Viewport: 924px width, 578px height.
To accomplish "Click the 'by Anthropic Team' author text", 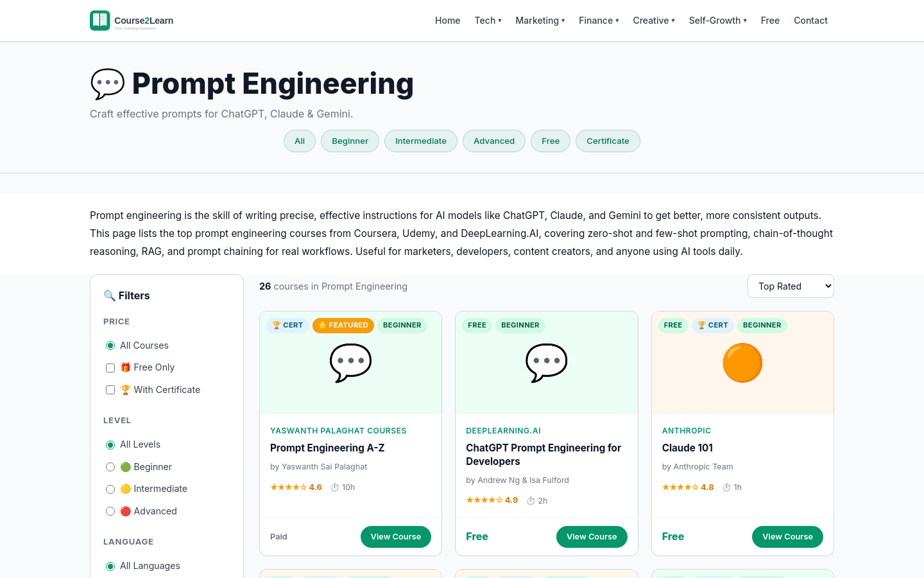I will (697, 467).
